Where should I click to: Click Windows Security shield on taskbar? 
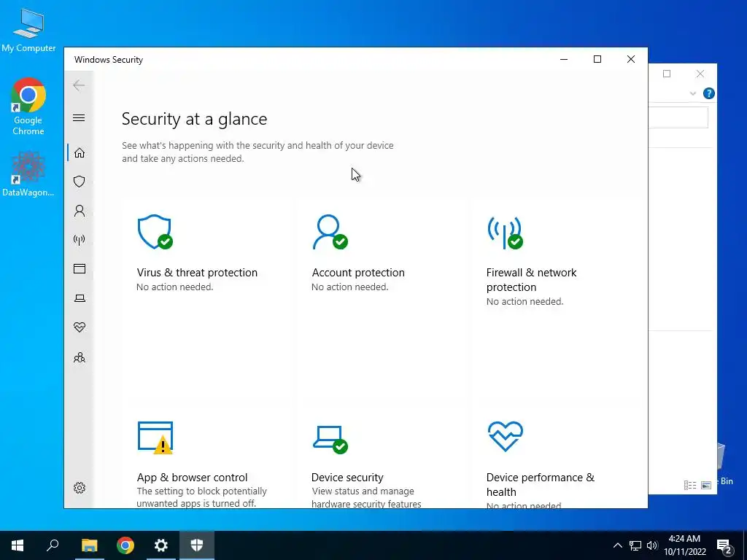click(197, 545)
